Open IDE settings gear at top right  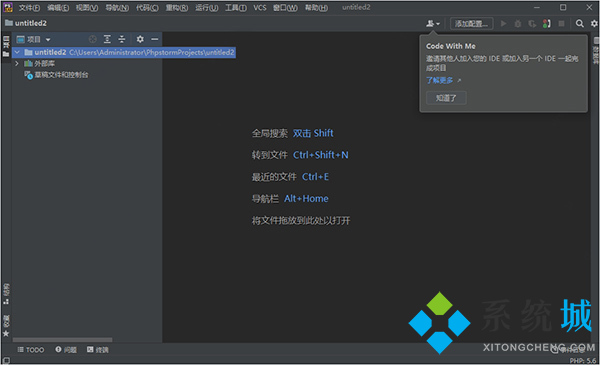(x=594, y=24)
